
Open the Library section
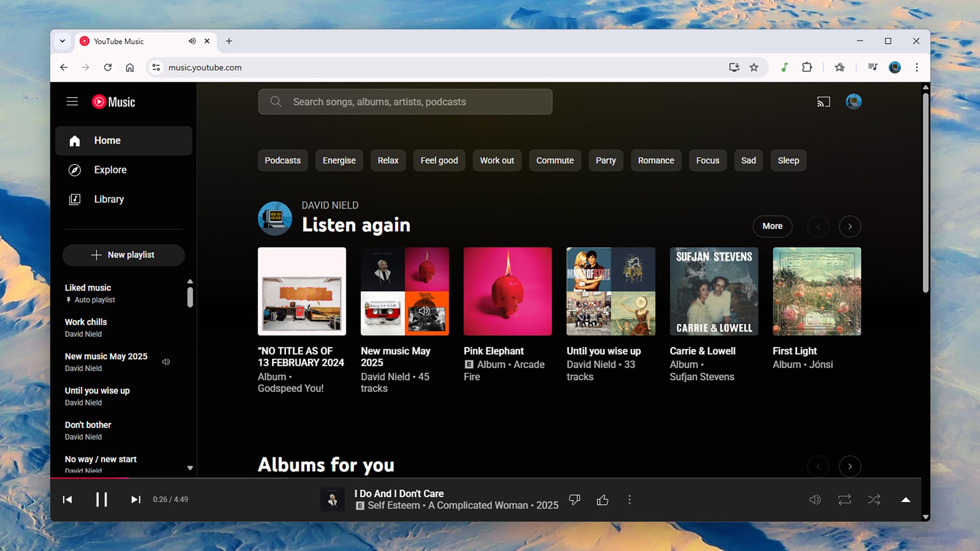108,199
